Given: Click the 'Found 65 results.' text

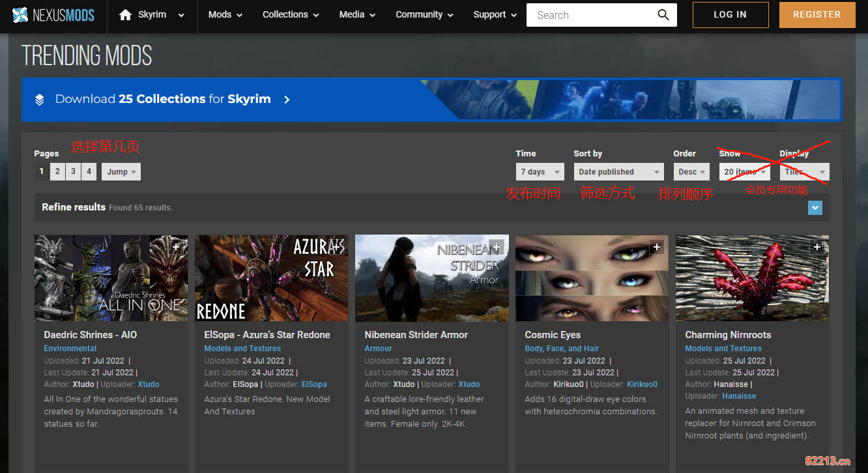Looking at the screenshot, I should [141, 208].
